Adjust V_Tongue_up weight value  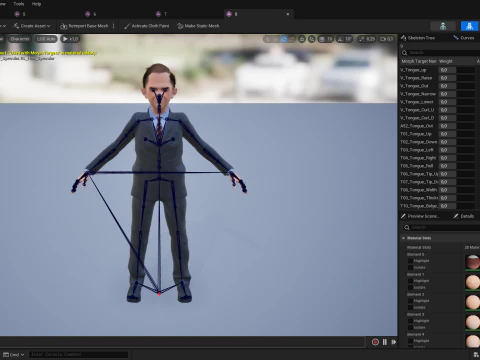[447, 70]
